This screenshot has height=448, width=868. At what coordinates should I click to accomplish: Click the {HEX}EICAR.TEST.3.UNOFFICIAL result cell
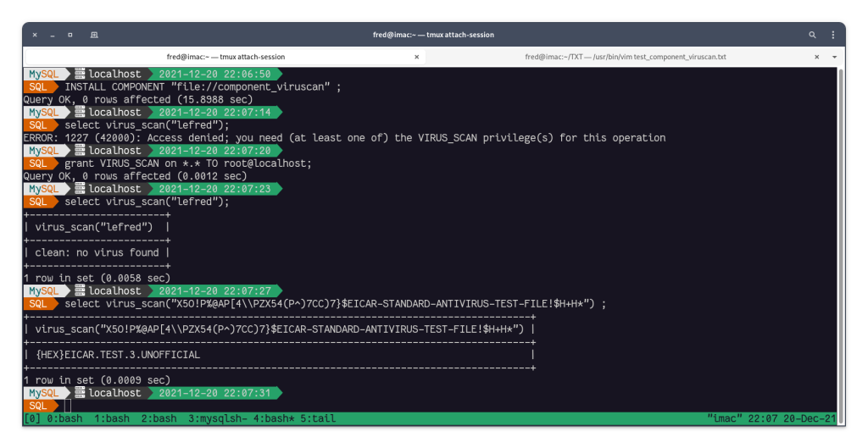(117, 355)
